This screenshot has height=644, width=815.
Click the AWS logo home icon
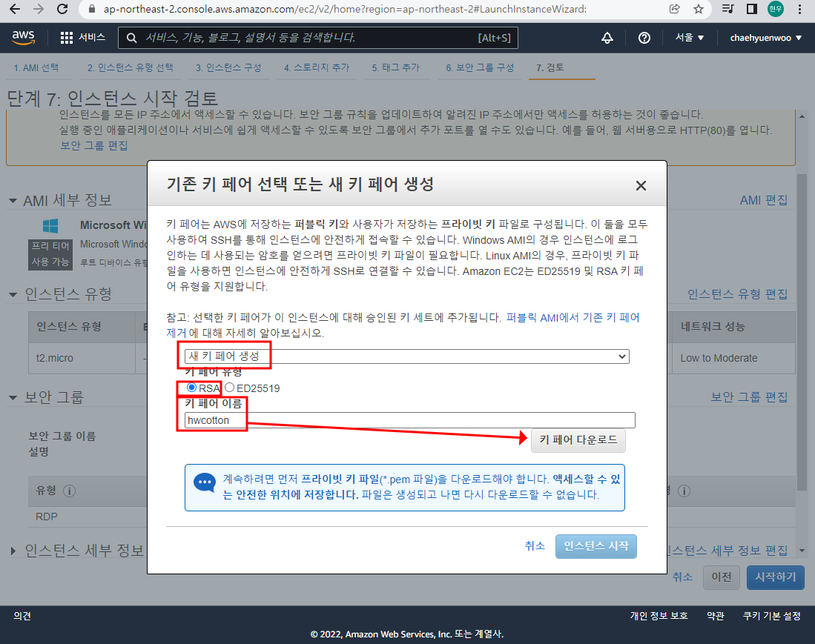tap(24, 37)
